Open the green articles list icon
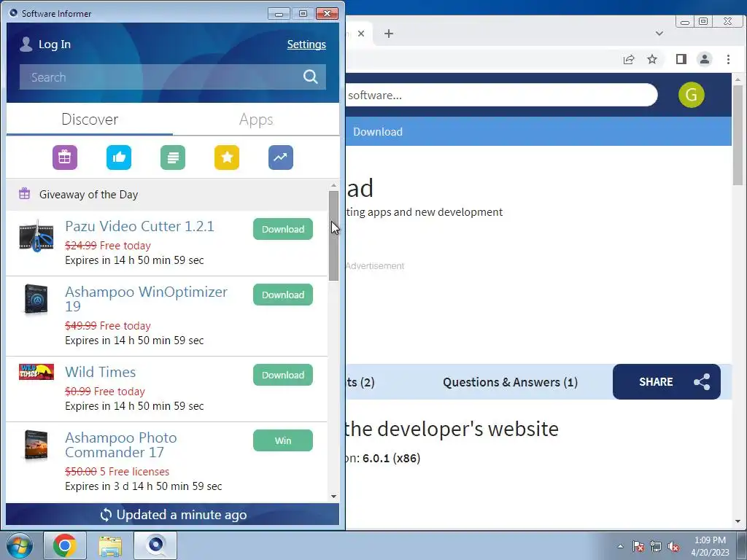The width and height of the screenshot is (747, 560). tap(173, 157)
